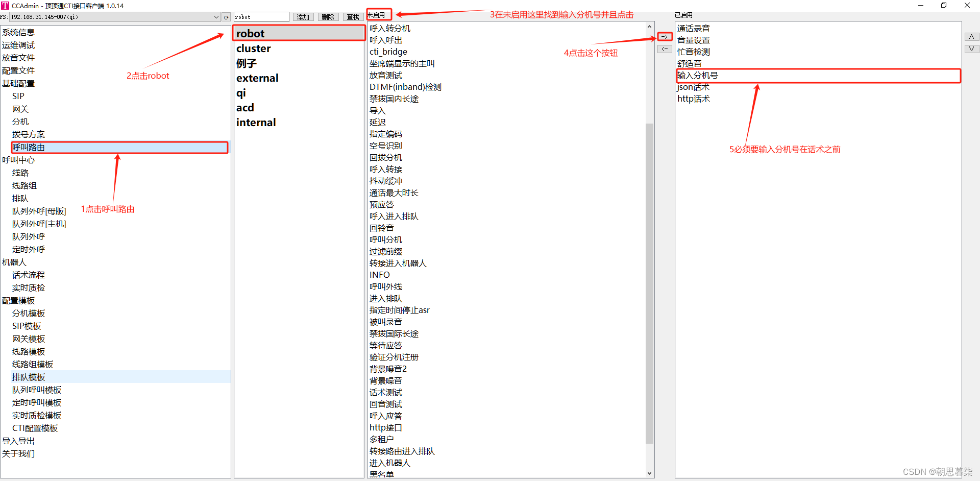Select the robot route in the route list

[x=299, y=34]
